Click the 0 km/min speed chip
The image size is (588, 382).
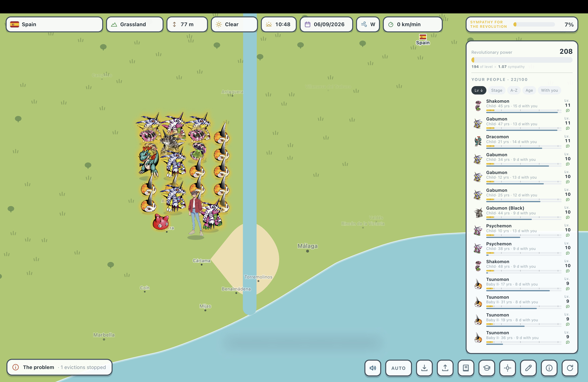point(413,24)
